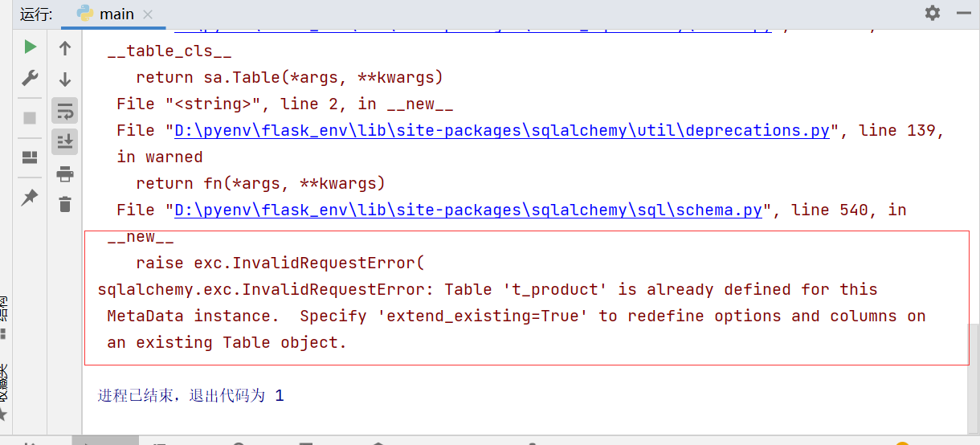
Task: Rerun the main script with green play icon
Action: 30,47
